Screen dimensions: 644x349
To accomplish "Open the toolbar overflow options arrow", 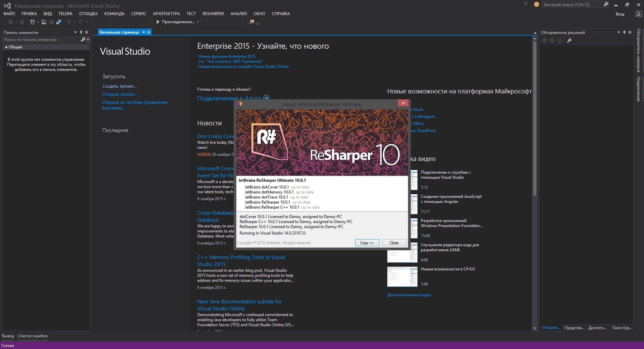I will coord(258,23).
